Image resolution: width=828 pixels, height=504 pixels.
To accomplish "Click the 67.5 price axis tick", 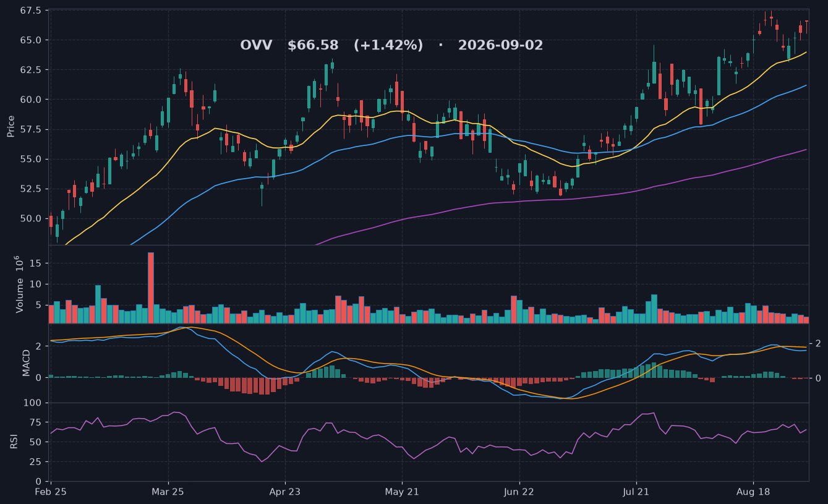I will [x=31, y=11].
